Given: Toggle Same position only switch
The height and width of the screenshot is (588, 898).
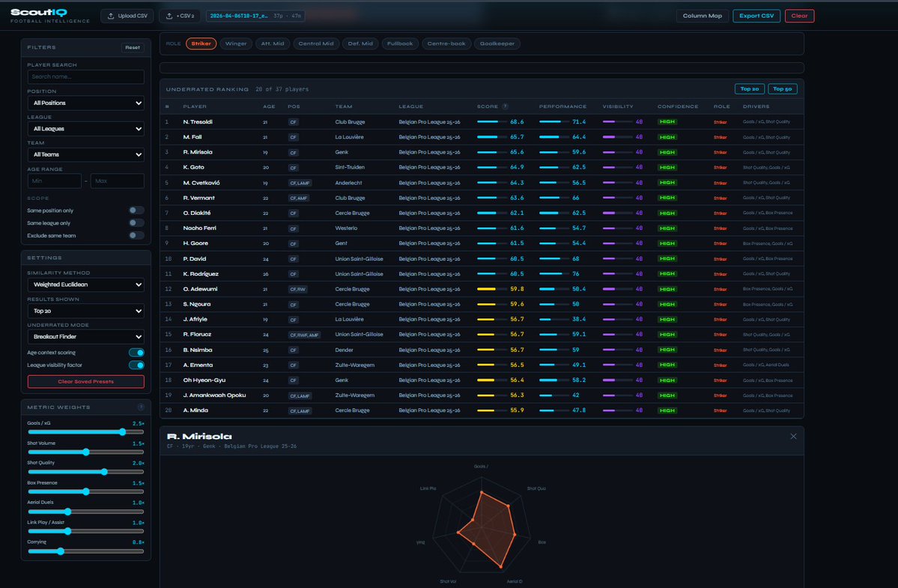Looking at the screenshot, I should click(x=136, y=210).
